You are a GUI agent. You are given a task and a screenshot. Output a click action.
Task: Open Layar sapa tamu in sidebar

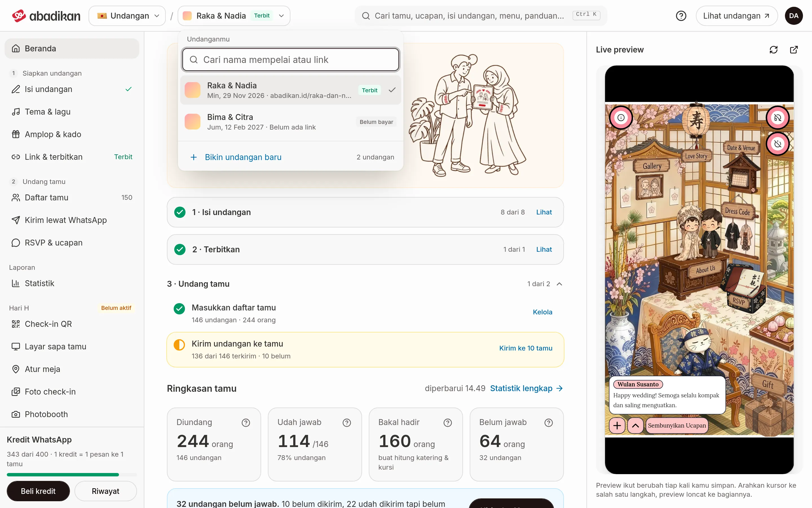click(72, 346)
